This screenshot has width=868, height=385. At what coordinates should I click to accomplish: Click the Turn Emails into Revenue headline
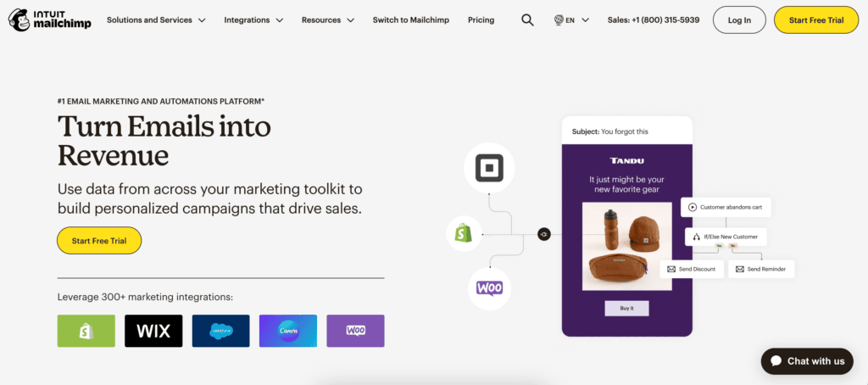(164, 141)
